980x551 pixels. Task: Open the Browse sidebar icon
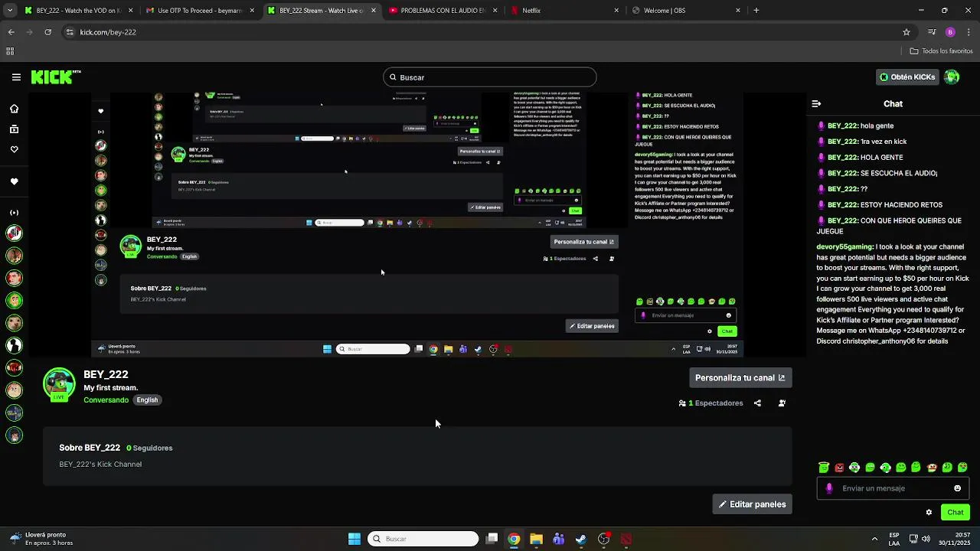point(14,129)
